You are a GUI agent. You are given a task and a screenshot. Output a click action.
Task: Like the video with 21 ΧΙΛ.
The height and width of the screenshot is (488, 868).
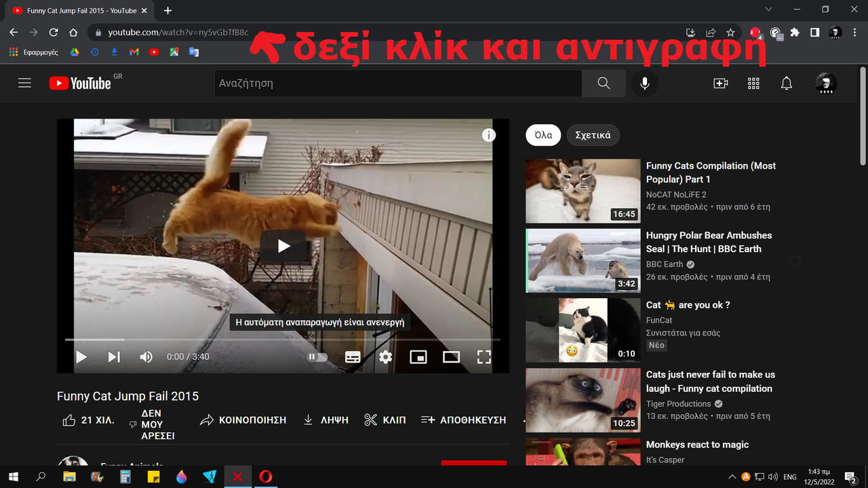pos(88,420)
